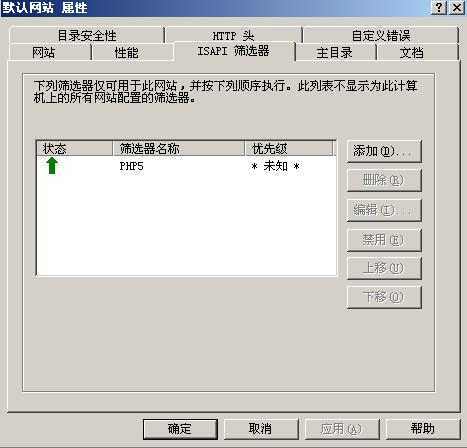Image resolution: width=467 pixels, height=448 pixels.
Task: Click the 添加(D)... button
Action: (x=384, y=152)
